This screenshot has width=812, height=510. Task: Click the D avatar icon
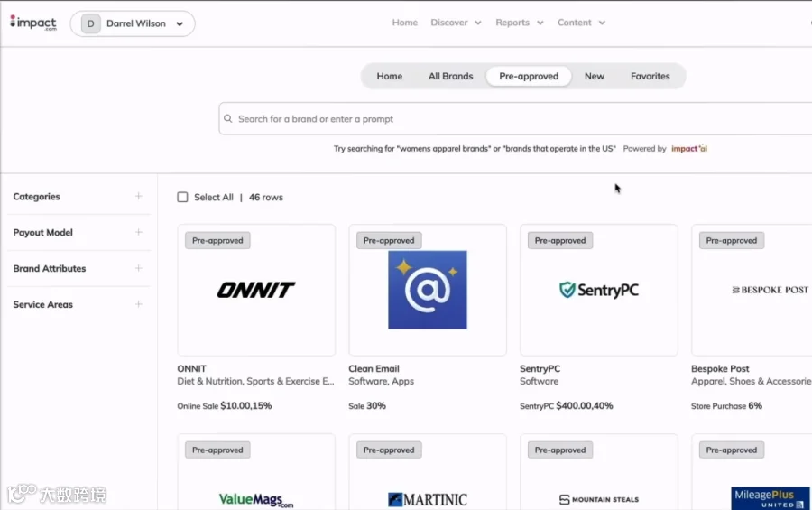90,23
